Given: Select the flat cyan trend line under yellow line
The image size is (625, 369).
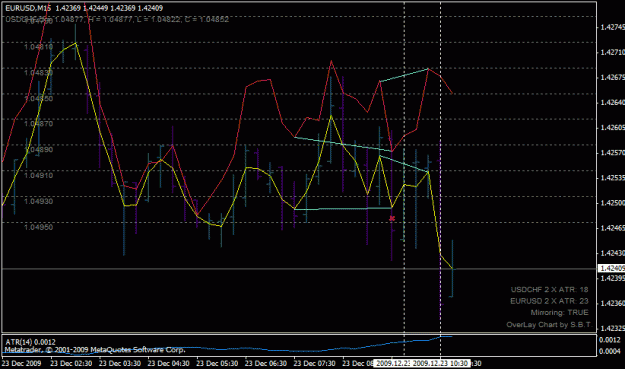Looking at the screenshot, I should (343, 208).
